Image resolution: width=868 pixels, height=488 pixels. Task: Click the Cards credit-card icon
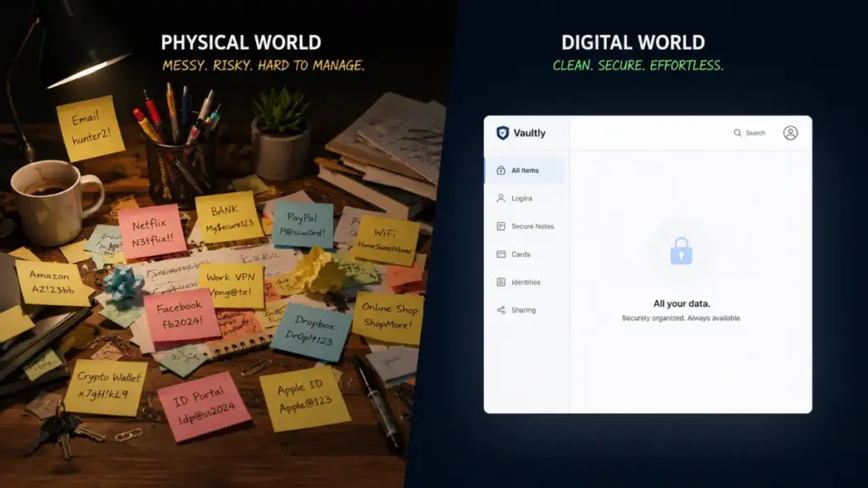[x=501, y=254]
